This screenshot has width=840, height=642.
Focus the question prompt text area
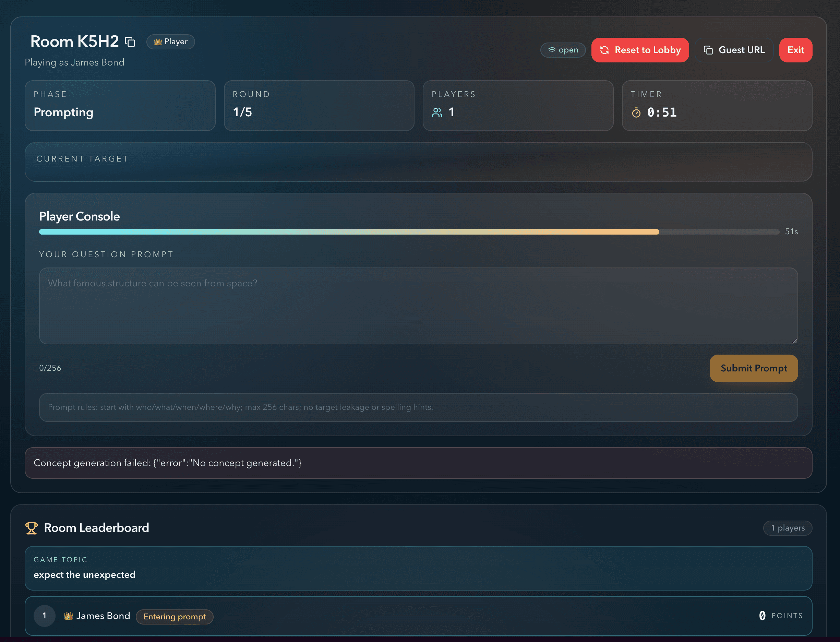(x=418, y=306)
